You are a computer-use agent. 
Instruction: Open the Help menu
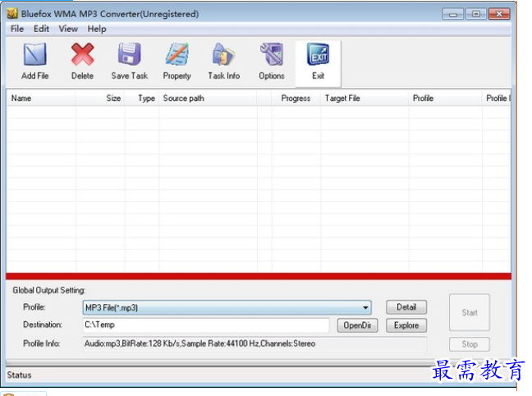[97, 29]
